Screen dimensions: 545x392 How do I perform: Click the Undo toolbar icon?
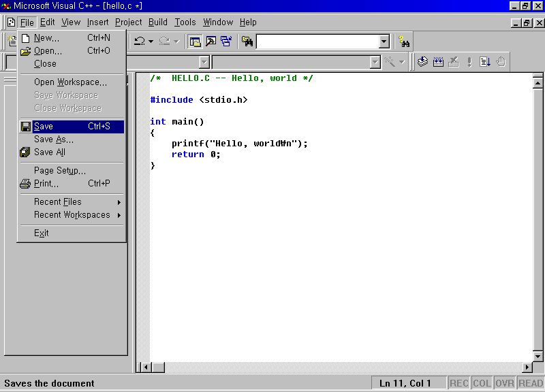pyautogui.click(x=140, y=42)
